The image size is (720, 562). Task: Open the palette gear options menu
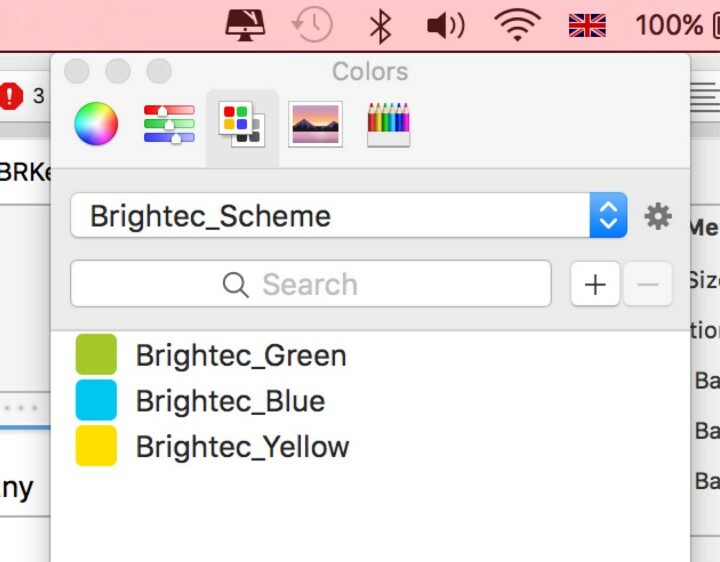pos(657,216)
